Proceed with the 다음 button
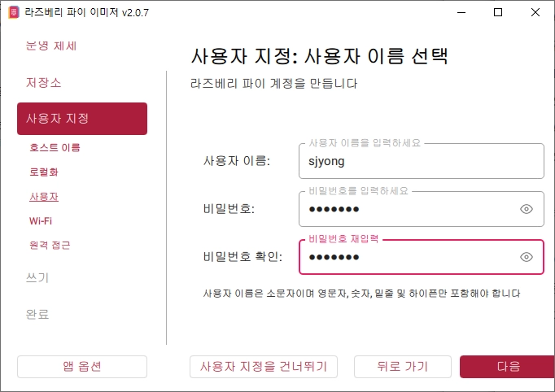555x392 pixels. (x=508, y=367)
